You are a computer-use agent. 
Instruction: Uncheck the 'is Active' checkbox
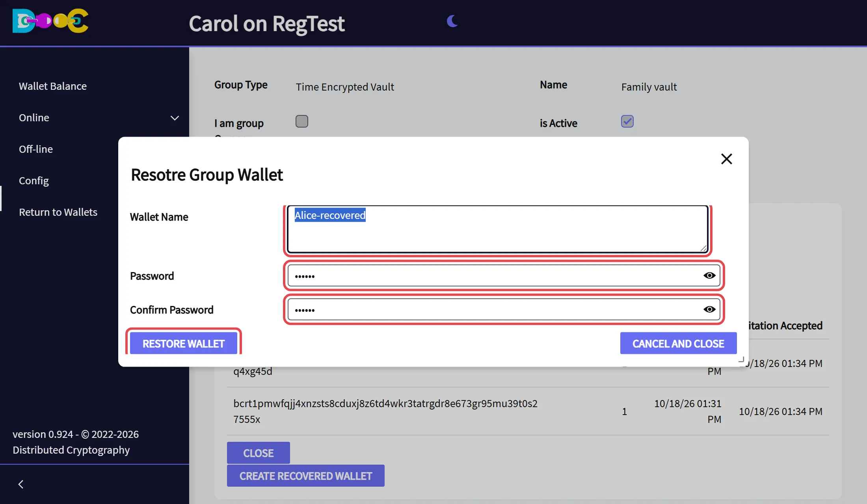627,121
